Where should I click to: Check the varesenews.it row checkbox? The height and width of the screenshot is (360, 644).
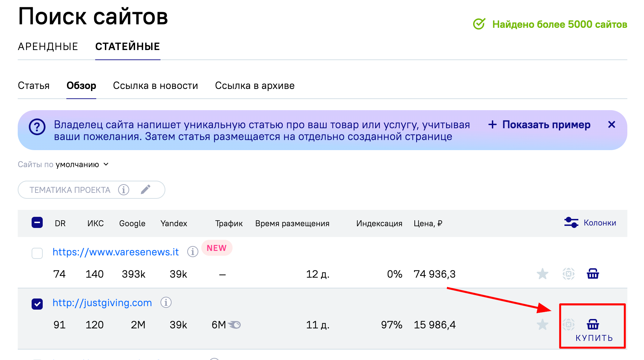click(x=37, y=253)
